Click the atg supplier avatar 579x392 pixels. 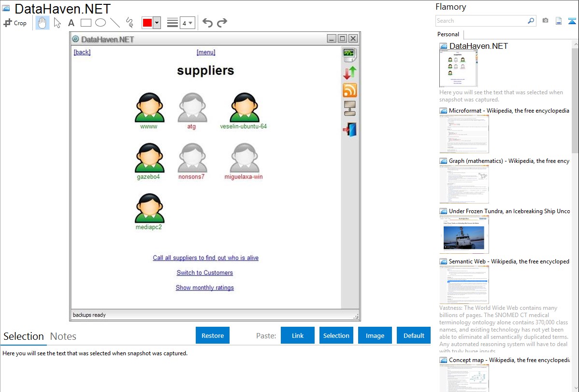click(x=192, y=107)
